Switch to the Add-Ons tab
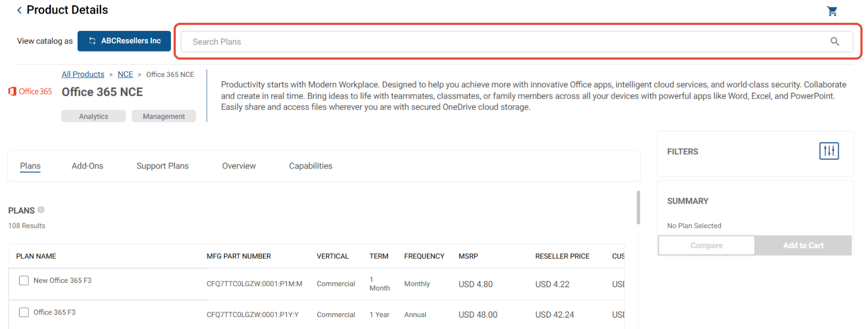Image resolution: width=868 pixels, height=329 pixels. [x=87, y=166]
